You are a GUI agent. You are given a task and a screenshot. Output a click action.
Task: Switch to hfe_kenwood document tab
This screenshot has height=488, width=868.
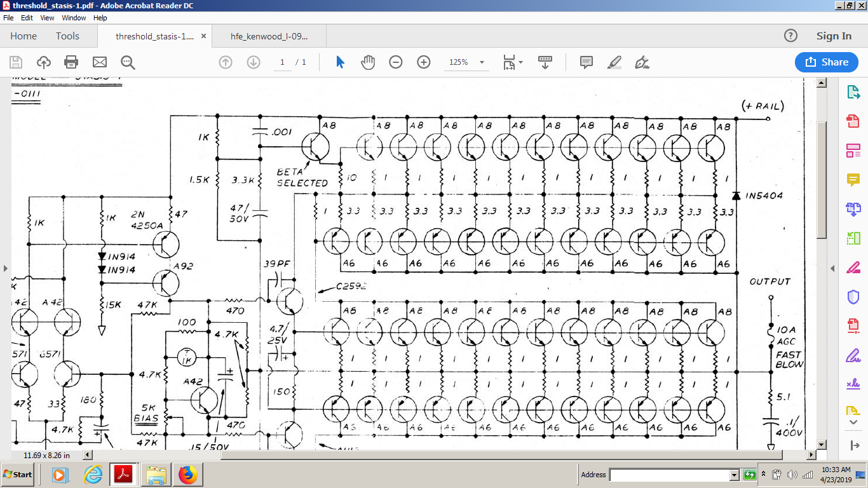coord(269,36)
